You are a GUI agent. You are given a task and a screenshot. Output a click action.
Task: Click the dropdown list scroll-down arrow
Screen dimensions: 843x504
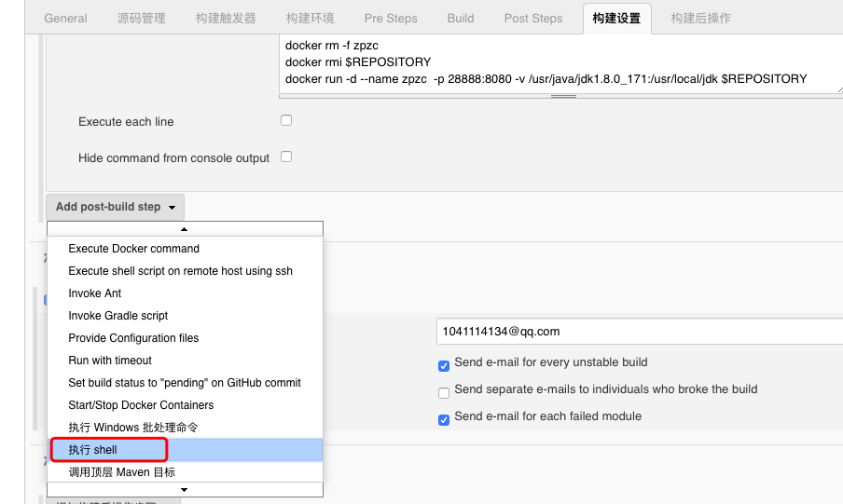[x=185, y=489]
